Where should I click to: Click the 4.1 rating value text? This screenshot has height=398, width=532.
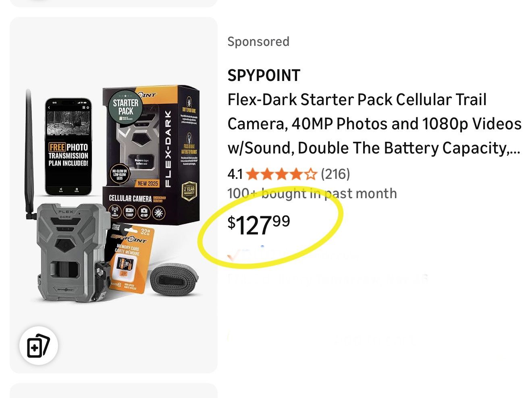235,174
